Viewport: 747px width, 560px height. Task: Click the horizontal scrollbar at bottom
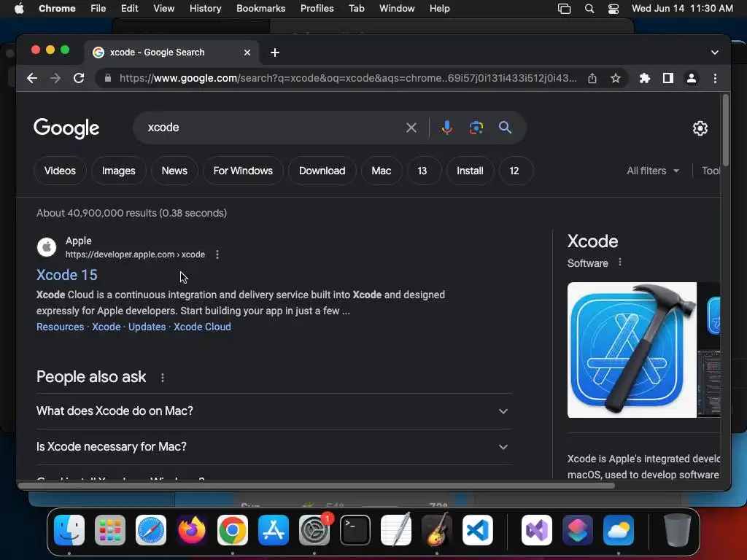point(317,486)
